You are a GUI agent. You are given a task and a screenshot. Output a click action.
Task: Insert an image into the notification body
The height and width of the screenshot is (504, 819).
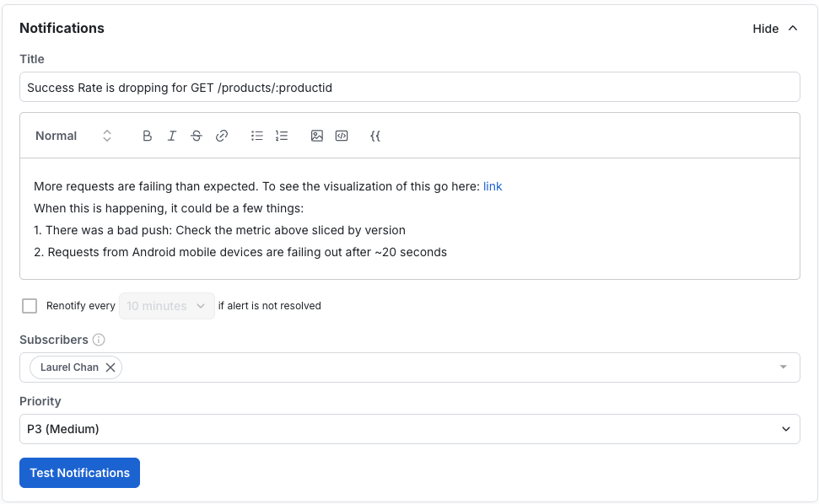click(x=316, y=136)
